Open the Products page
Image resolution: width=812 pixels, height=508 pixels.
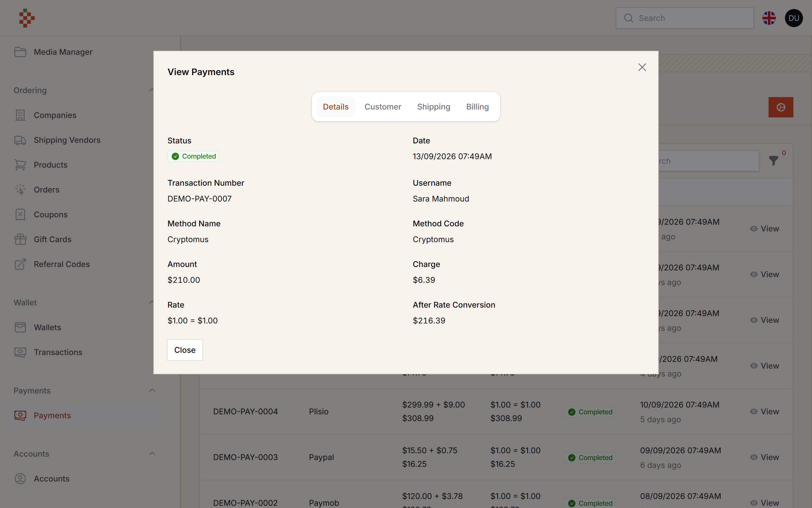(x=51, y=165)
